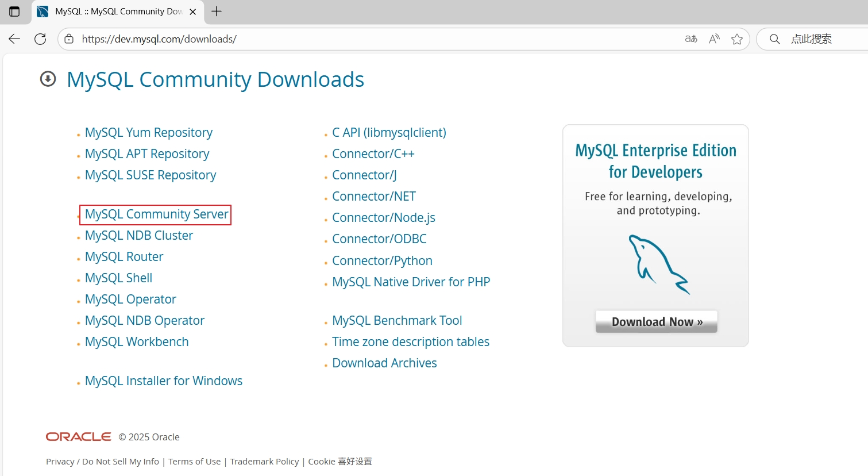Screen dimensions: 868x476
Task: Open the Download Archives link
Action: pos(384,363)
